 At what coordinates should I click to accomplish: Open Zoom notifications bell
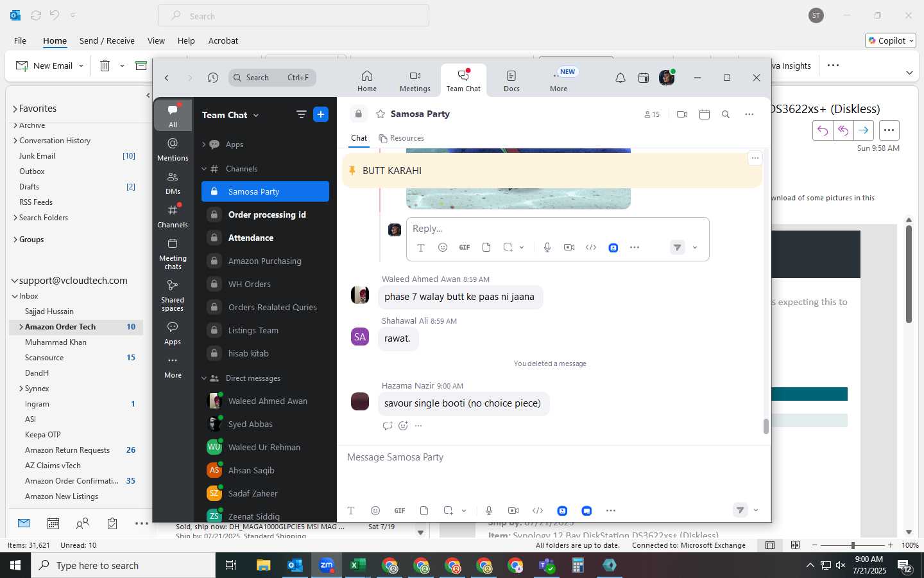tap(620, 78)
